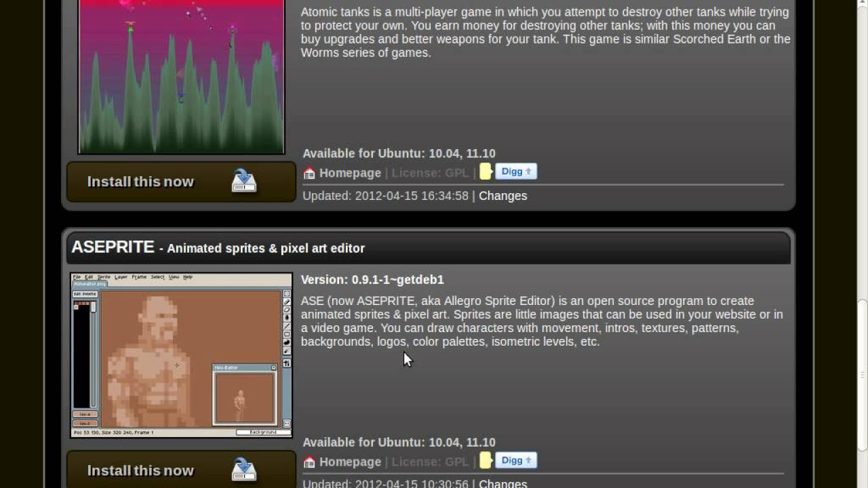The width and height of the screenshot is (868, 488).
Task: Click the ASEPRITE title heading
Action: click(x=113, y=247)
